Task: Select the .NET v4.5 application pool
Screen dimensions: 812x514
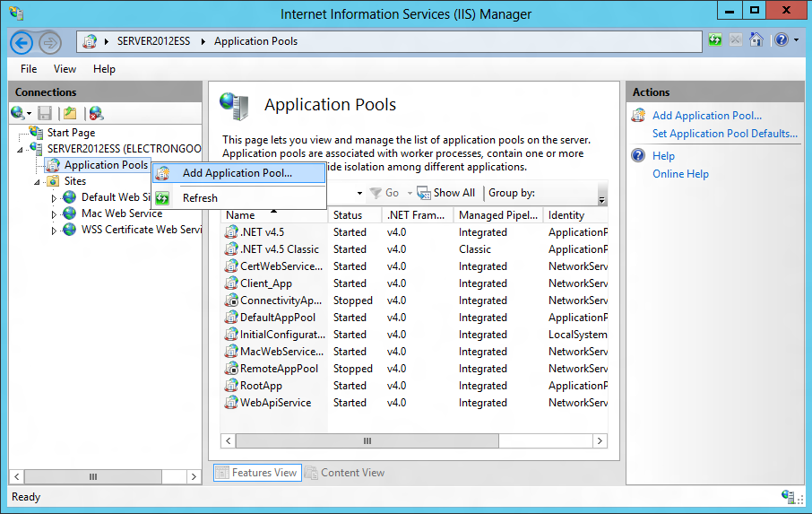Action: tap(414, 232)
